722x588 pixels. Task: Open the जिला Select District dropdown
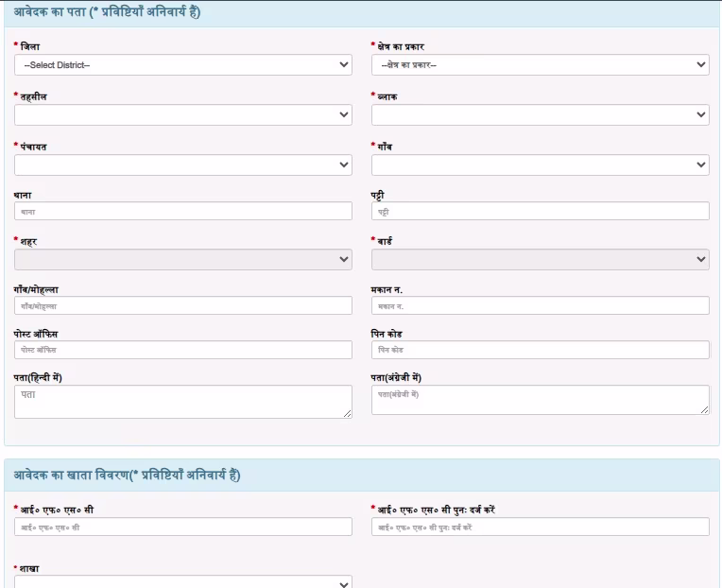182,65
